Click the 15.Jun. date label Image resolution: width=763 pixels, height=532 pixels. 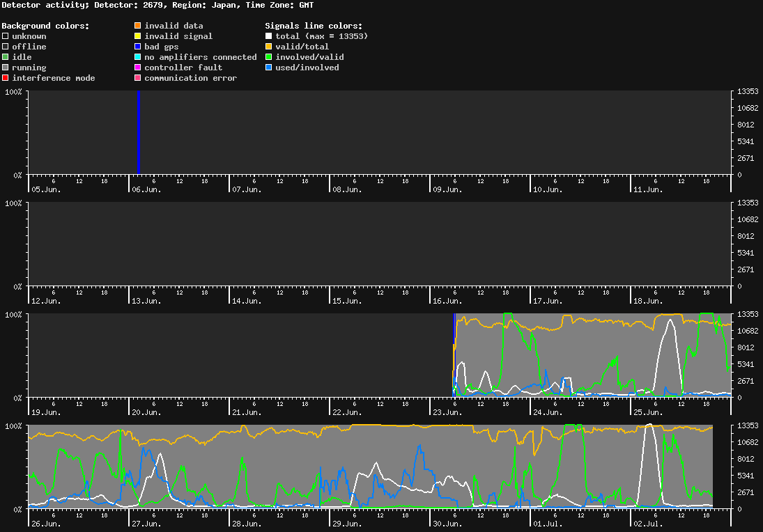pyautogui.click(x=348, y=301)
